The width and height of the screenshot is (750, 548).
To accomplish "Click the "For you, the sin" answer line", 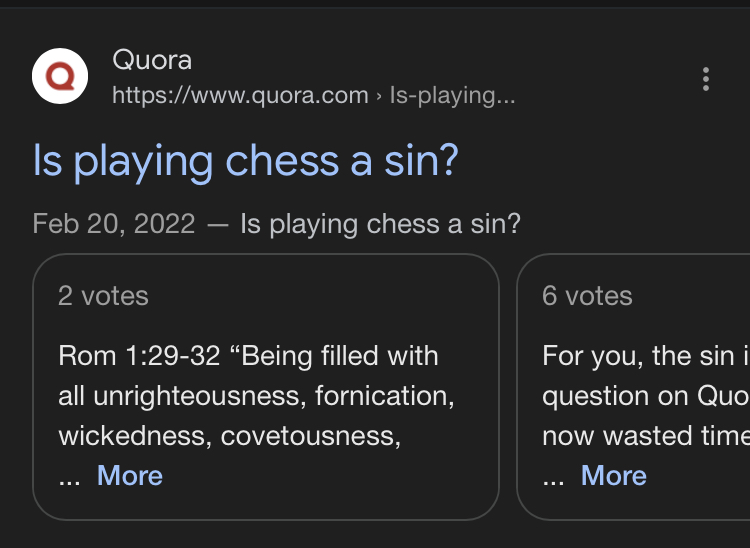I will tap(646, 356).
